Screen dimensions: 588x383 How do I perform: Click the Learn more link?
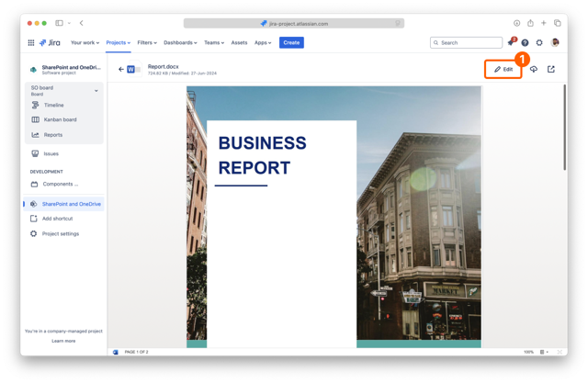63,341
